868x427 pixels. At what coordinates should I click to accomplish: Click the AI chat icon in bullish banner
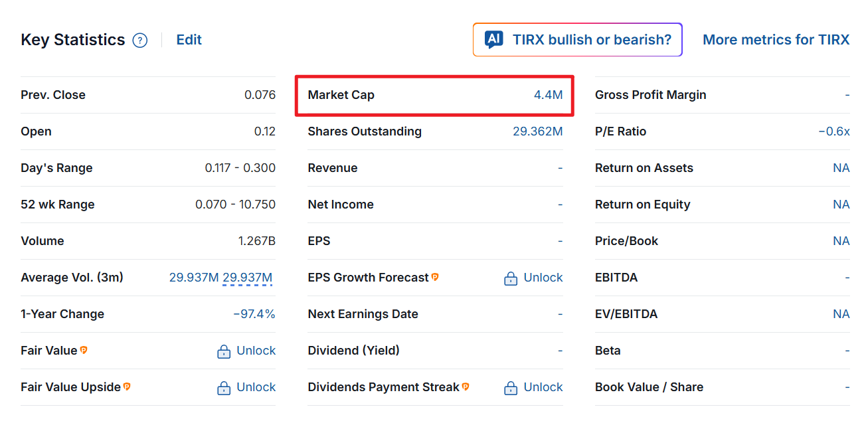493,40
